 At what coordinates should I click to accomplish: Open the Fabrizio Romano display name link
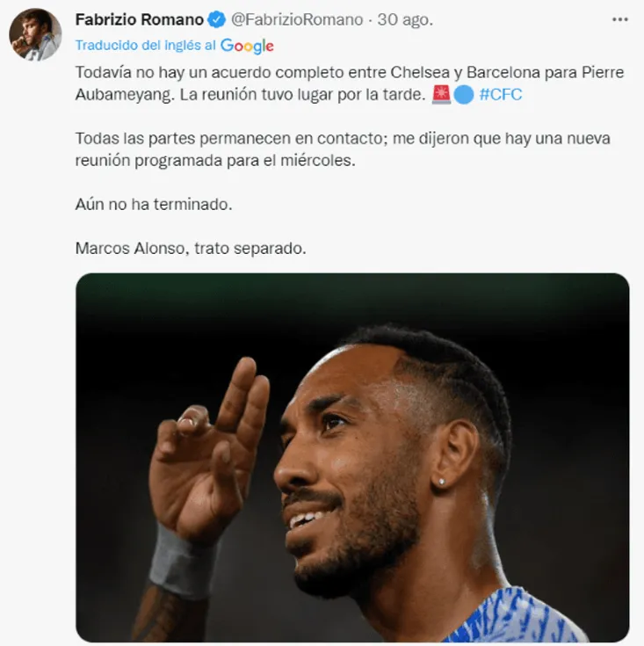point(140,19)
